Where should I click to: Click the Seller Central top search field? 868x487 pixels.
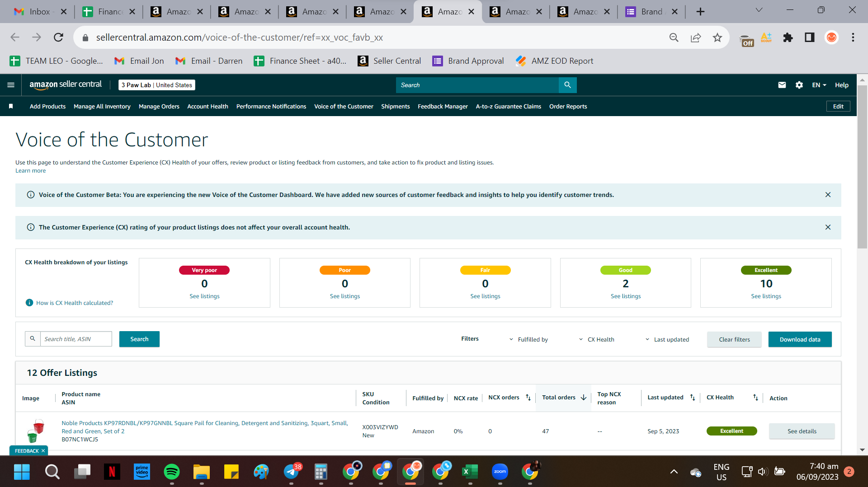click(x=477, y=85)
